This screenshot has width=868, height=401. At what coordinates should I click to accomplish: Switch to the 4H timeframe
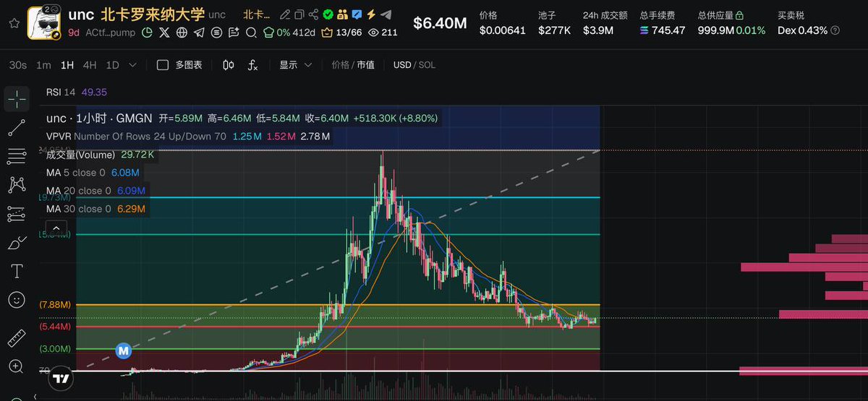[90, 65]
